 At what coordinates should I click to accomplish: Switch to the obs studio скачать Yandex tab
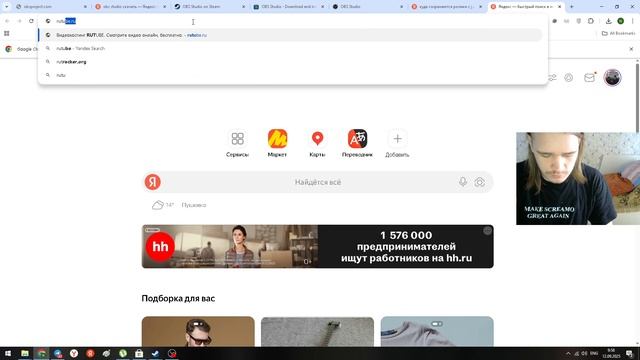tap(131, 7)
